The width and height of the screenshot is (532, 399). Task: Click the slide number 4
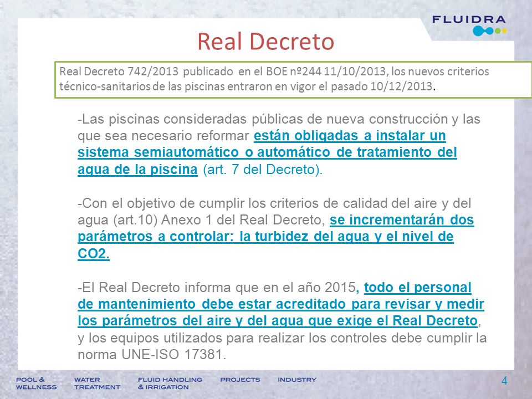[504, 381]
